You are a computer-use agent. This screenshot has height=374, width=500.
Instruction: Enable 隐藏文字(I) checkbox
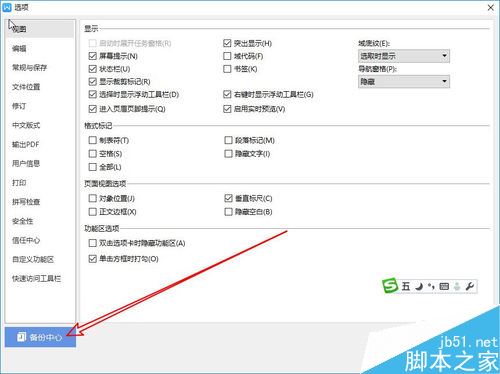click(228, 154)
